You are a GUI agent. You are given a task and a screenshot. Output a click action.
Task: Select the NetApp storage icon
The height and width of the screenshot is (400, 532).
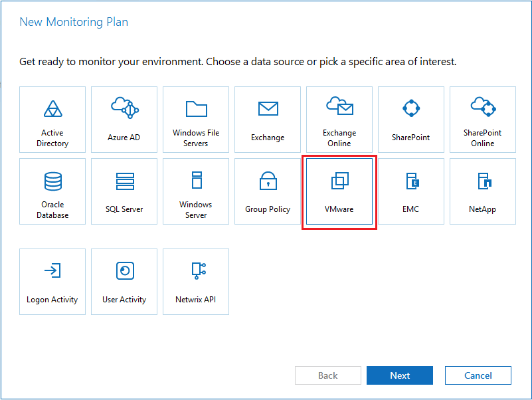click(484, 181)
